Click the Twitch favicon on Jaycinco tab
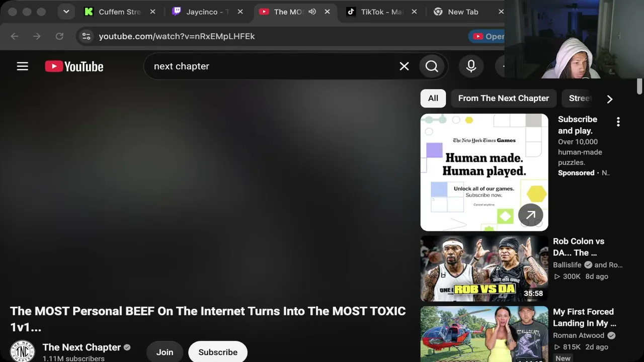The image size is (644, 362). [x=176, y=12]
